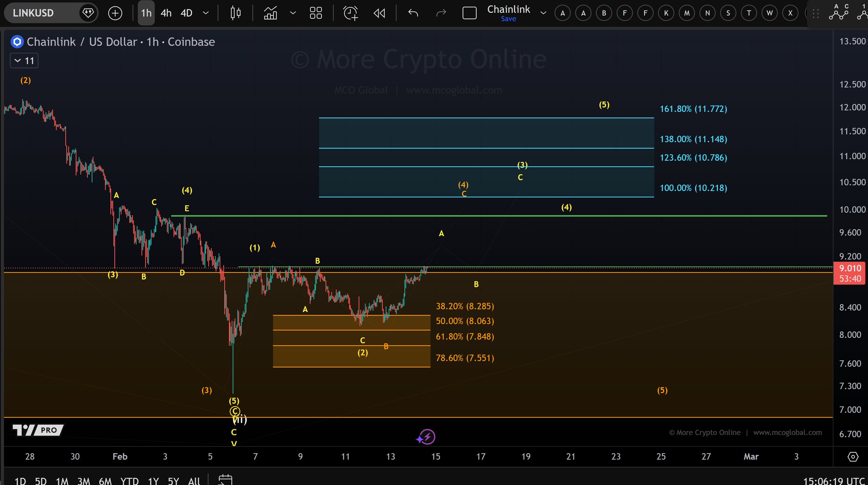The image size is (868, 485).
Task: Select the 4D timeframe
Action: point(187,13)
